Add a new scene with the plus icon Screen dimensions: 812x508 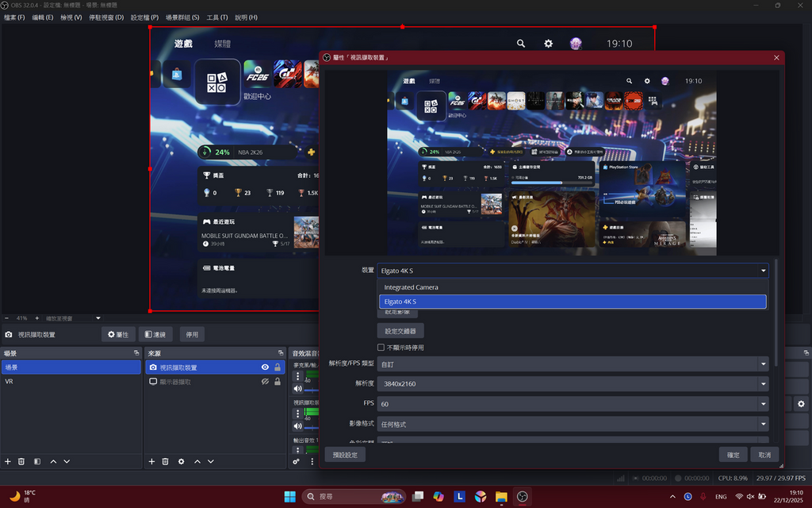pos(8,461)
